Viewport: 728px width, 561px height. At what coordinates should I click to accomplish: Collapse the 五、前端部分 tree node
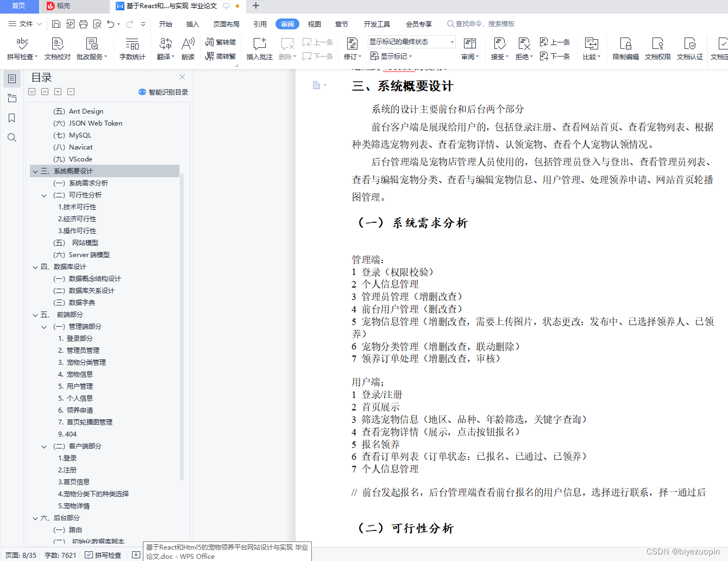pos(35,315)
